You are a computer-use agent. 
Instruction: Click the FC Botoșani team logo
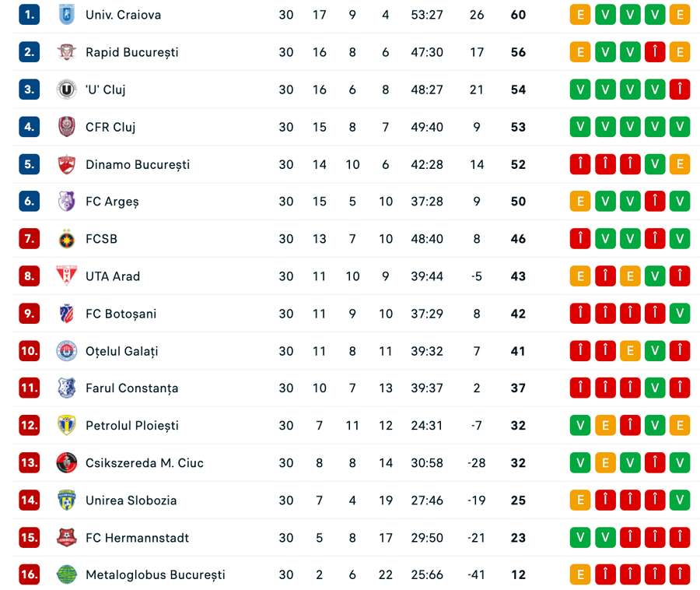pyautogui.click(x=66, y=314)
